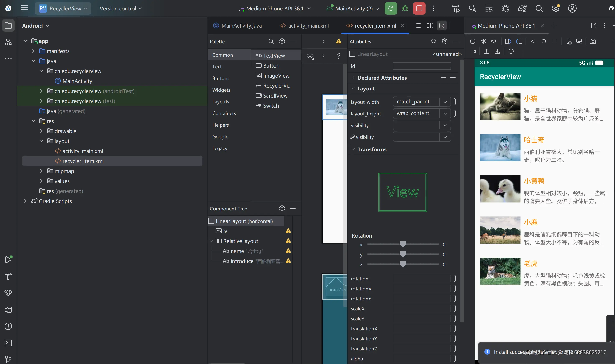Open the layout_width dropdown
Screen dimensions: 615x364
[445, 102]
